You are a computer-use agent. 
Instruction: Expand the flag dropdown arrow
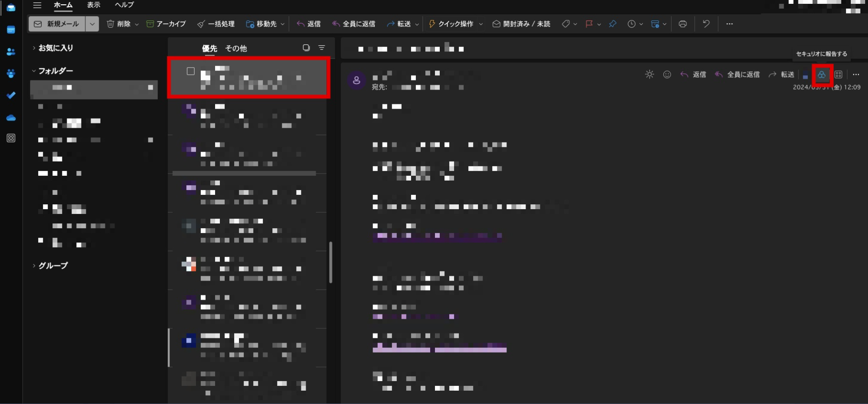[x=599, y=24]
